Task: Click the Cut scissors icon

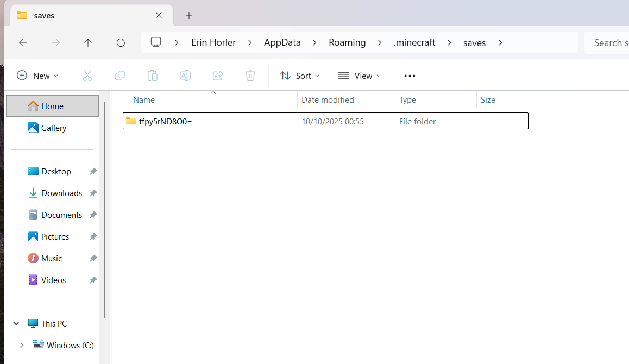Action: point(87,76)
